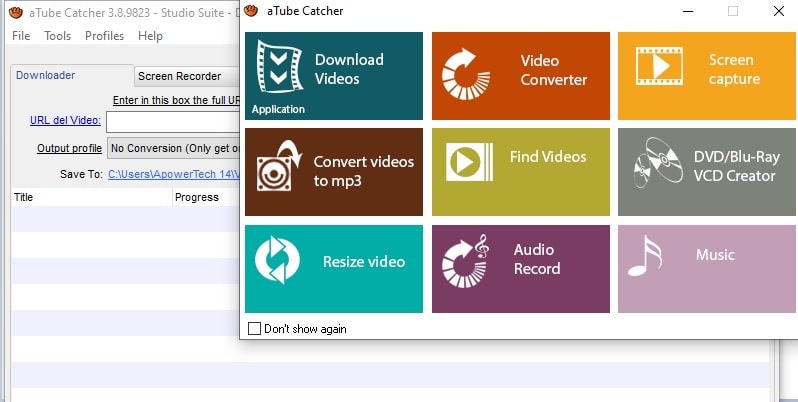
Task: Click the 'Save To:' label text
Action: (81, 174)
